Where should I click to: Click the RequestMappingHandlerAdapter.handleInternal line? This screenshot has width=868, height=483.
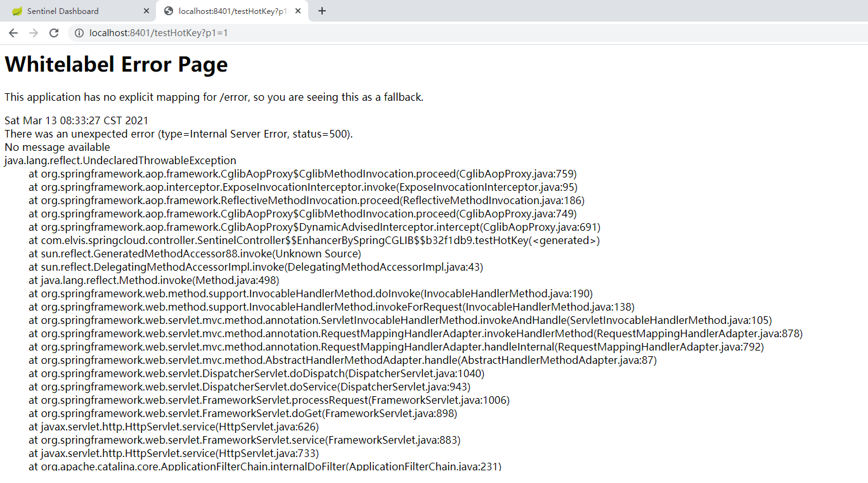[x=396, y=347]
